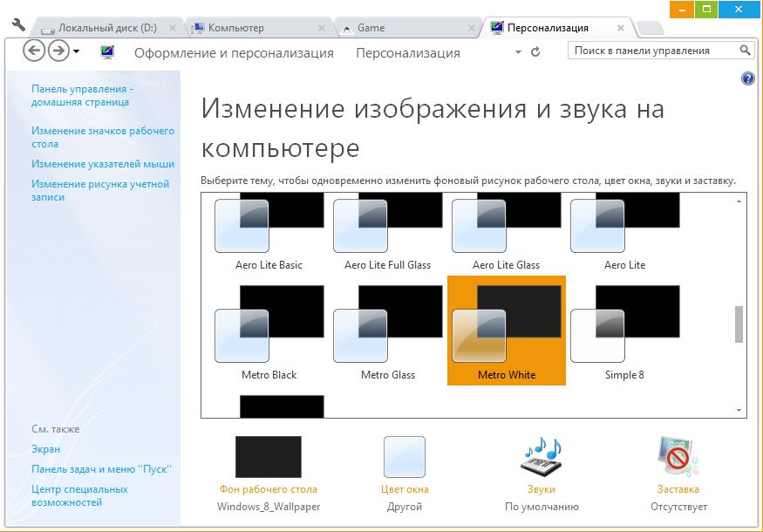Viewport: 763px width, 532px height.
Task: Focus the control panel search field
Action: point(661,51)
